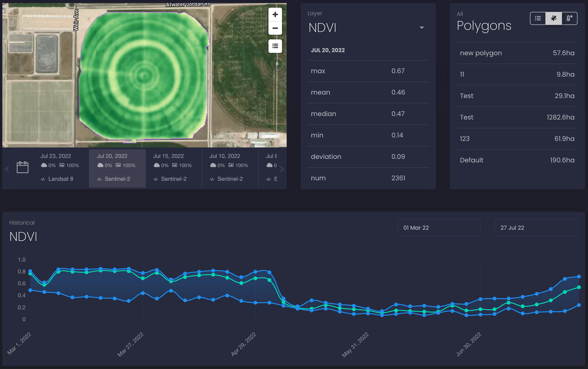Open the calendar date picker icon
This screenshot has height=369, width=588.
pyautogui.click(x=22, y=167)
